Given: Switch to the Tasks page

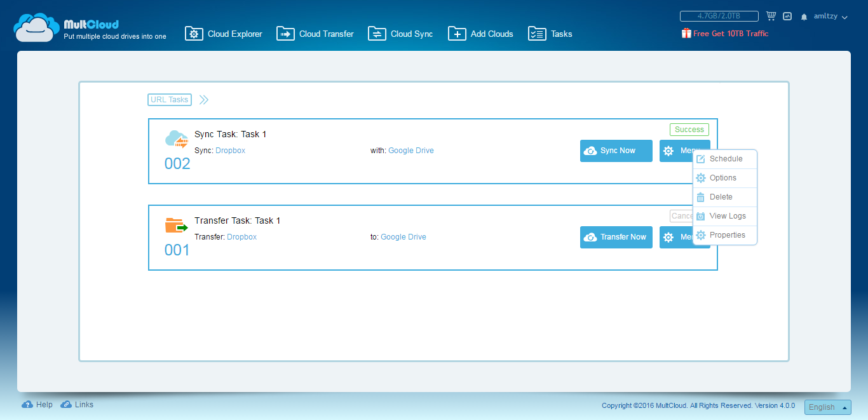Looking at the screenshot, I should point(550,34).
